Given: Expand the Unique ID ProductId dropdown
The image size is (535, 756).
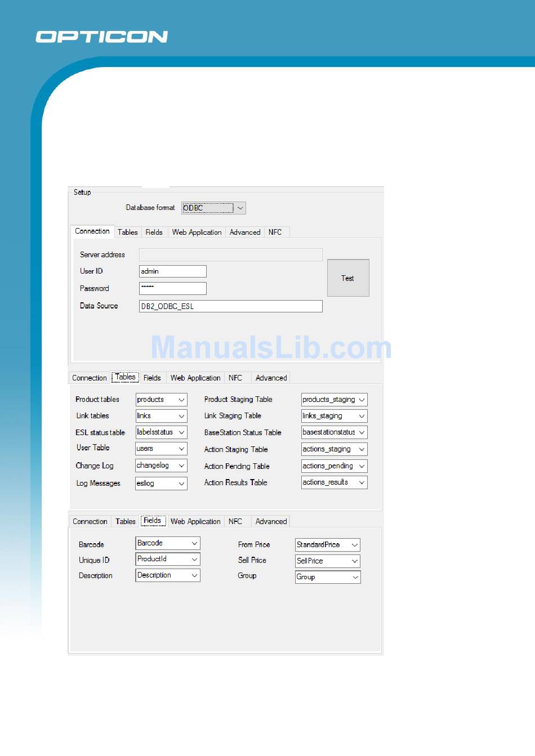Looking at the screenshot, I should pyautogui.click(x=168, y=559).
